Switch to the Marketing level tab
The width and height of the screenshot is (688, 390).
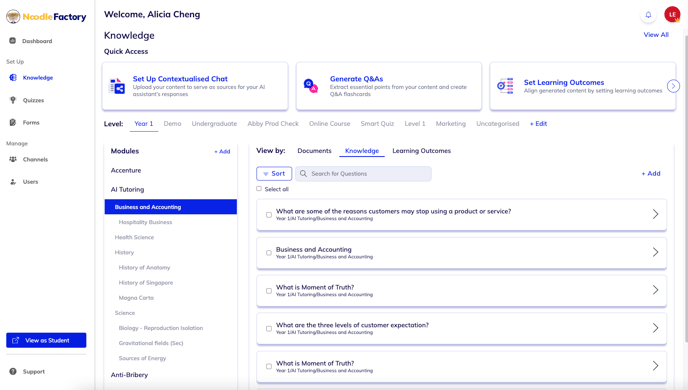click(x=451, y=124)
